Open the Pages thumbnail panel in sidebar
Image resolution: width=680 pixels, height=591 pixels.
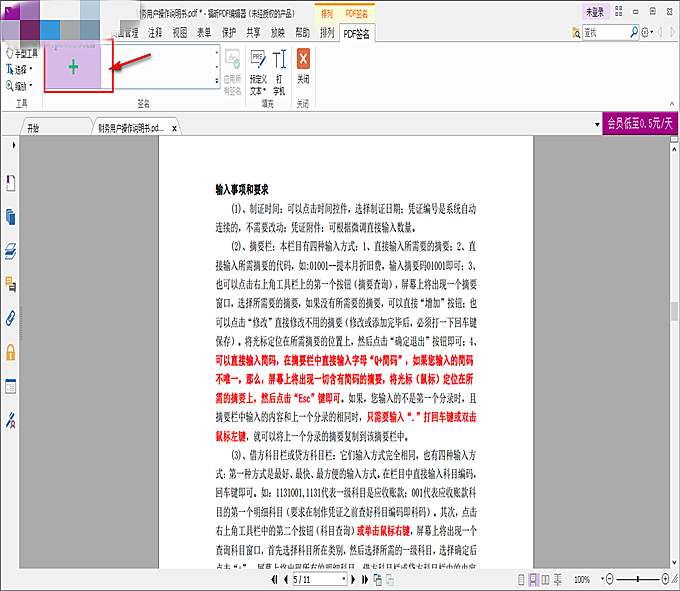click(11, 217)
